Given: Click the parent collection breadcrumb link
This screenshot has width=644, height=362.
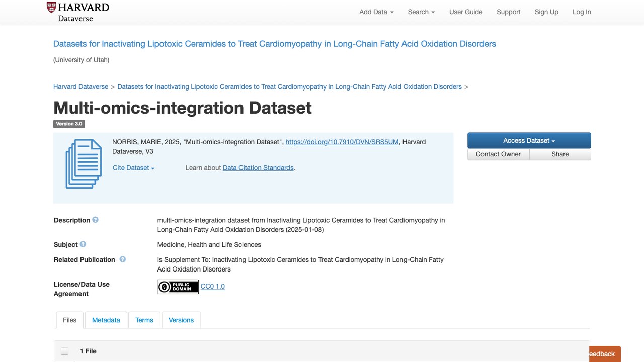Looking at the screenshot, I should coord(289,87).
